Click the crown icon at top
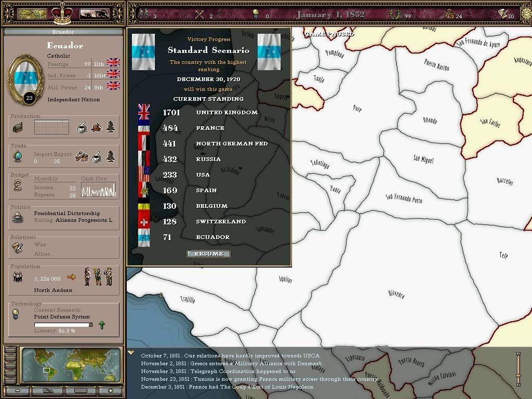532x399 pixels. 62,13
